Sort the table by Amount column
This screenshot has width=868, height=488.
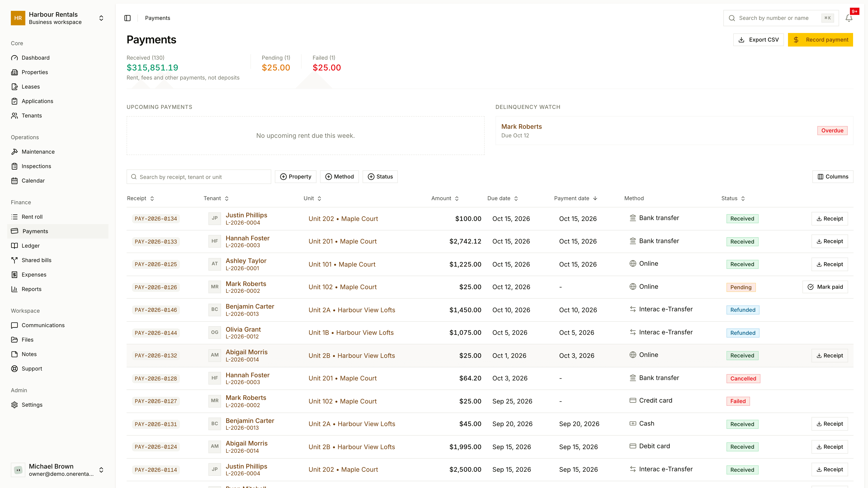(x=445, y=198)
